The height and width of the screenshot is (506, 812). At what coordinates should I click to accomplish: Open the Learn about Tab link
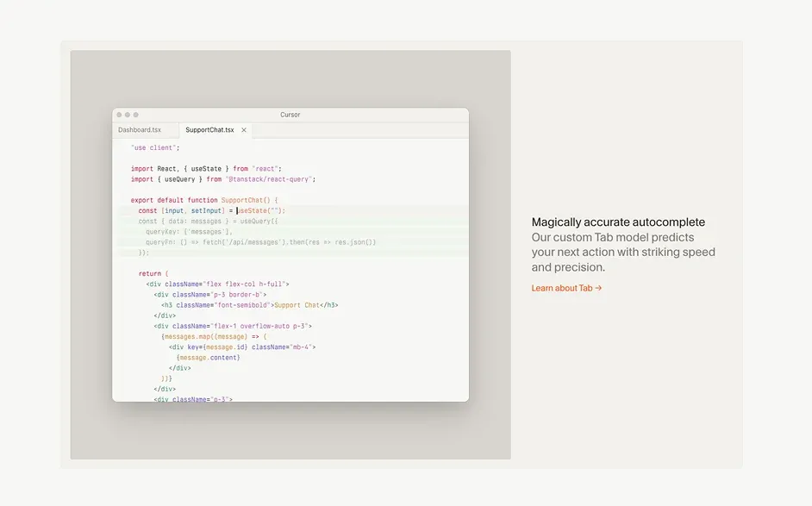(x=566, y=288)
